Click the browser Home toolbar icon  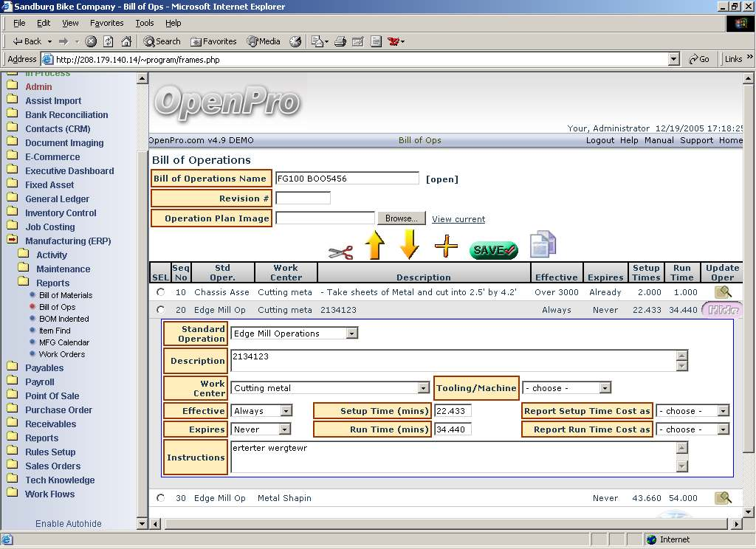click(x=126, y=41)
